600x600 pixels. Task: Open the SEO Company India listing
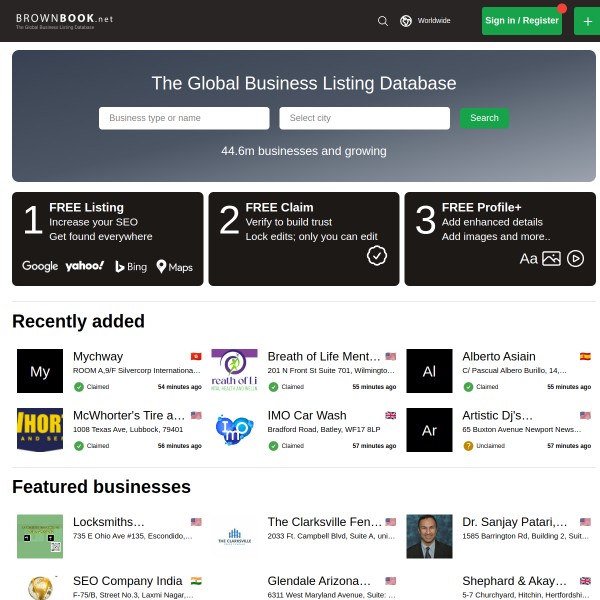(127, 580)
